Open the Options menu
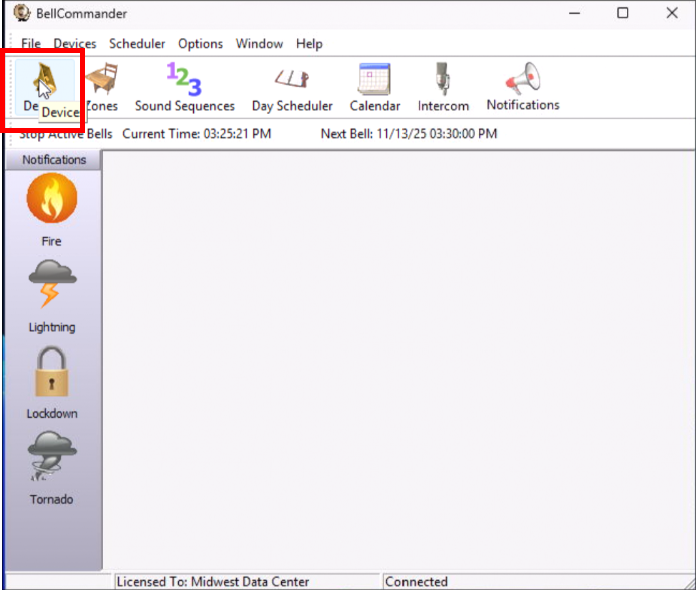 click(200, 44)
